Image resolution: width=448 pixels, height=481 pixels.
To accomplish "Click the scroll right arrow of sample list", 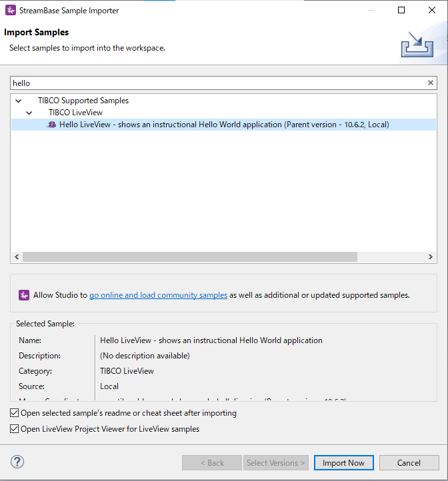I will [431, 256].
